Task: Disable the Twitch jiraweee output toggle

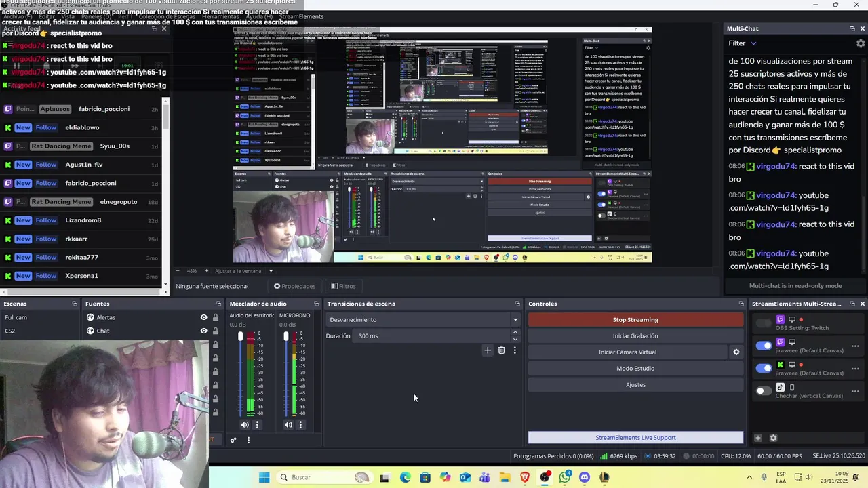Action: [764, 346]
